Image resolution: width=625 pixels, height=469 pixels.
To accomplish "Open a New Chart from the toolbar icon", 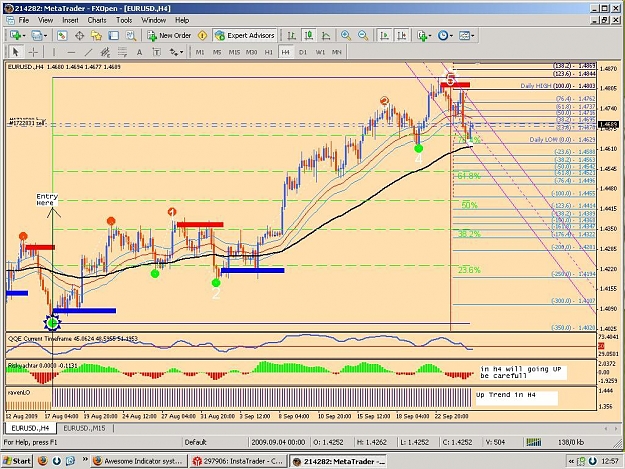I will 15,35.
